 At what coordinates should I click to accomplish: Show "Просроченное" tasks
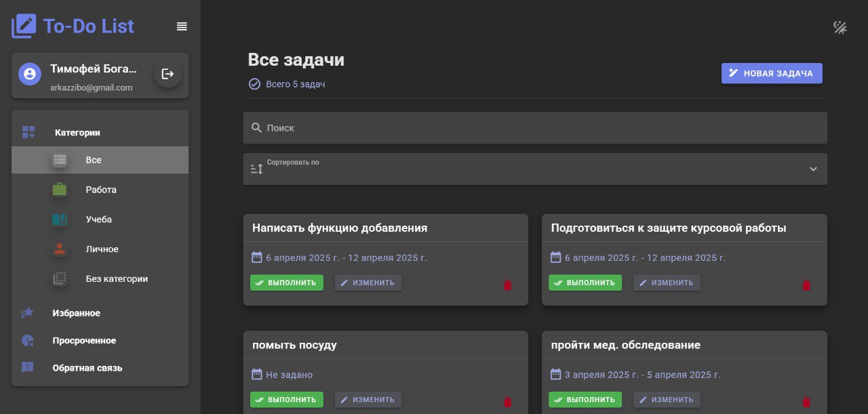coord(84,340)
